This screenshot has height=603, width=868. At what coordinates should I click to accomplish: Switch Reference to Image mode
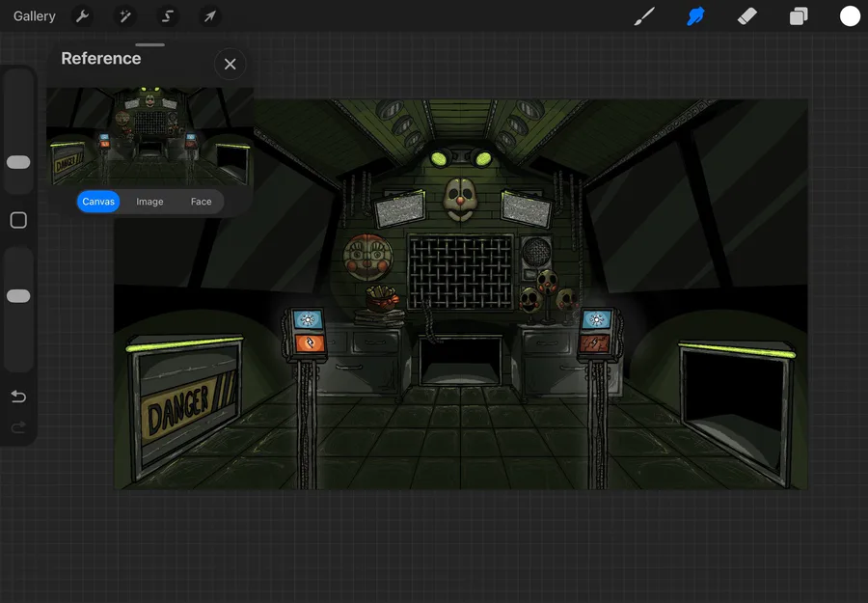149,202
